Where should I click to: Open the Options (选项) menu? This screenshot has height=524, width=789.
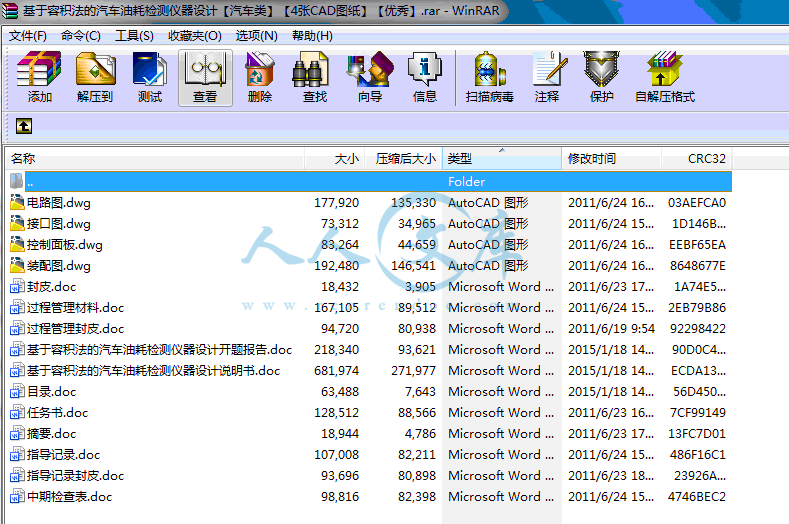[257, 36]
